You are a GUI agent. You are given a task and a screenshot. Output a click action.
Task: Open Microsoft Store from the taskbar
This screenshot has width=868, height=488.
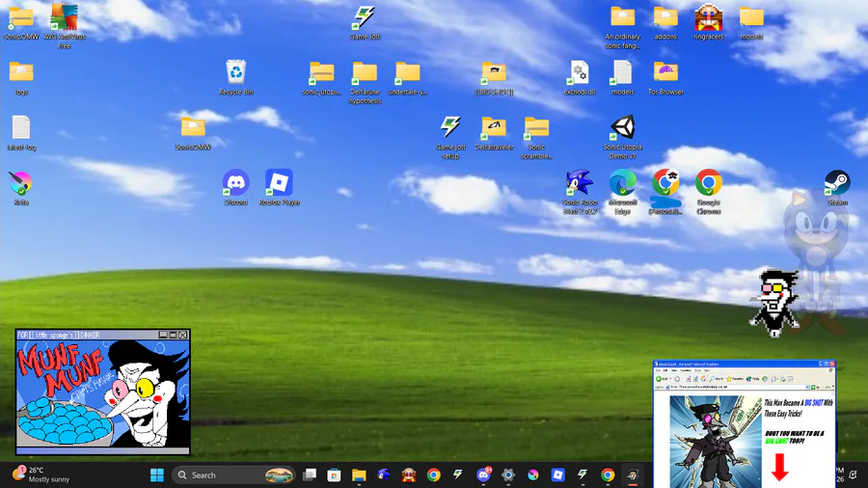(334, 474)
